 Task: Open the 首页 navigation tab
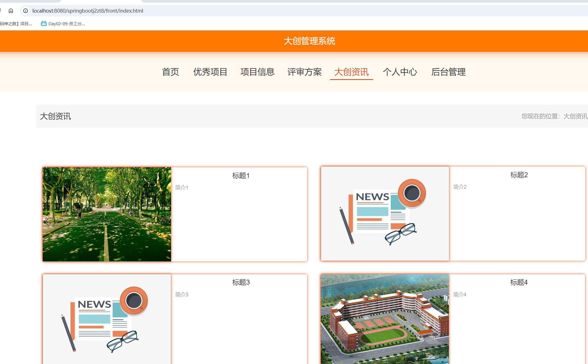point(170,72)
